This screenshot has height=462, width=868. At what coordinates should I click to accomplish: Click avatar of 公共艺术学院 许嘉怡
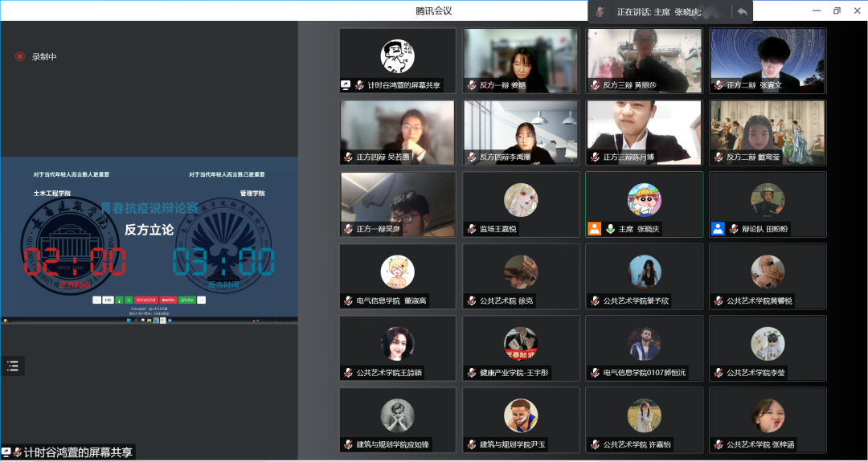click(x=645, y=415)
